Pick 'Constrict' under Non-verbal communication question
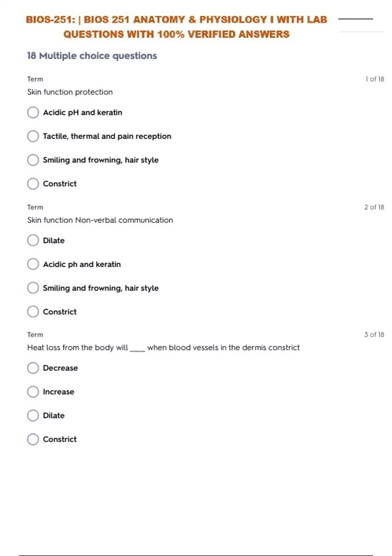Image resolution: width=392 pixels, height=556 pixels. 33,312
